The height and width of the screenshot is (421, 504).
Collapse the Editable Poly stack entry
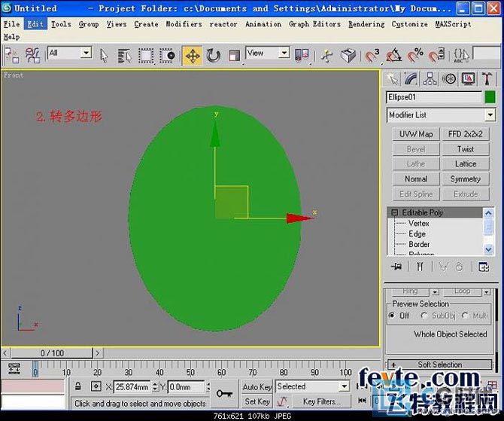(x=394, y=212)
